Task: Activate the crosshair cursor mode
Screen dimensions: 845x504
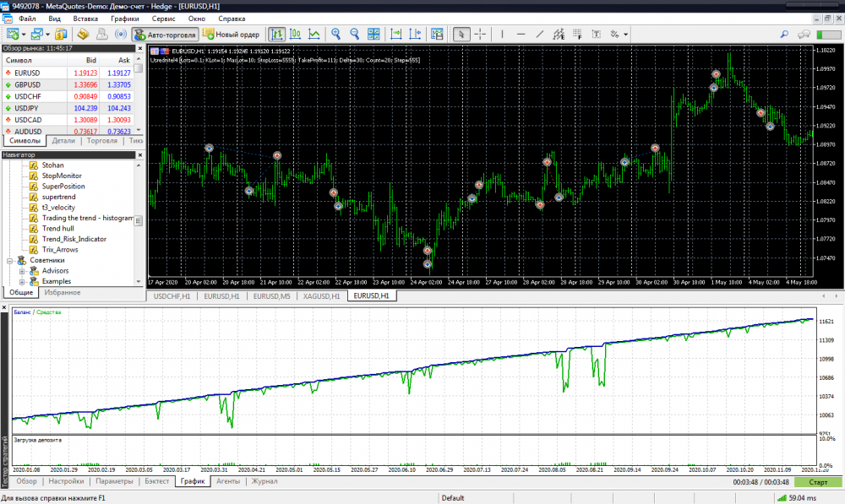Action: (480, 35)
